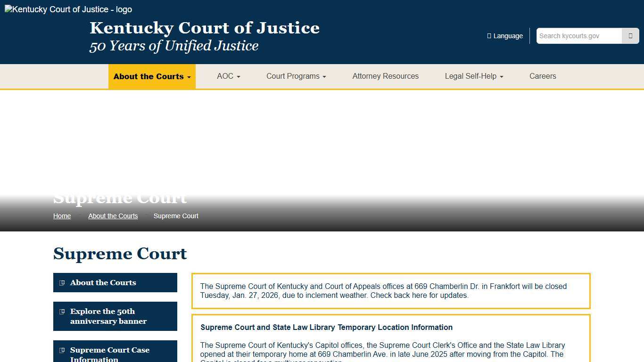The height and width of the screenshot is (362, 644).
Task: Open About the Courts from the breadcrumb
Action: click(113, 216)
